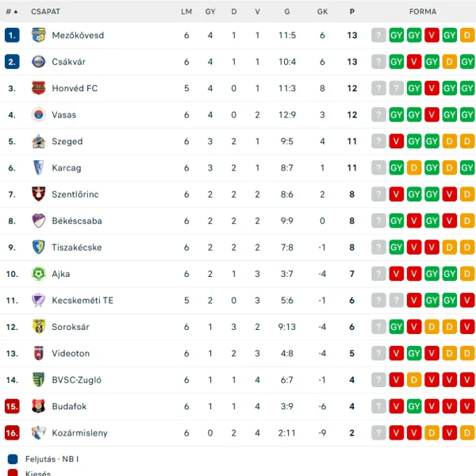The height and width of the screenshot is (476, 476).
Task: Click the Soroksár team crest icon
Action: pyautogui.click(x=39, y=327)
